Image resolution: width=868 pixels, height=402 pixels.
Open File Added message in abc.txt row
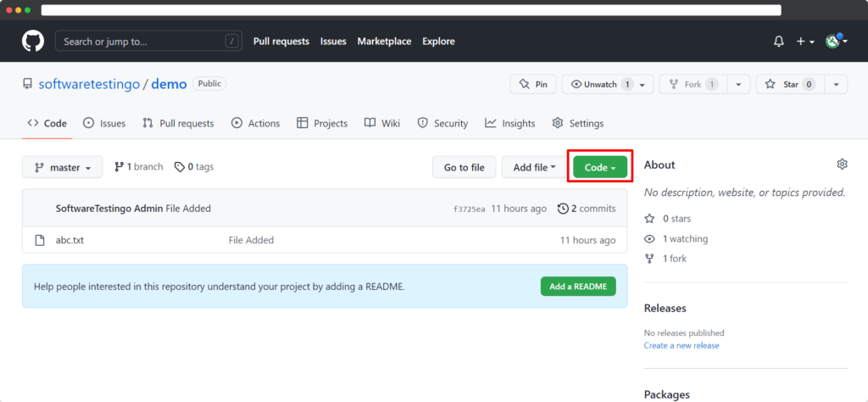click(251, 240)
